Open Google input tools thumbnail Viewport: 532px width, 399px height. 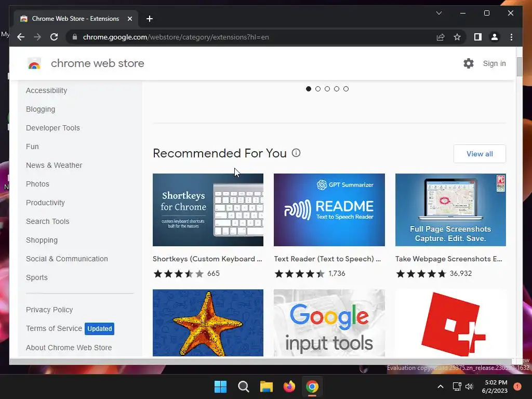(329, 323)
